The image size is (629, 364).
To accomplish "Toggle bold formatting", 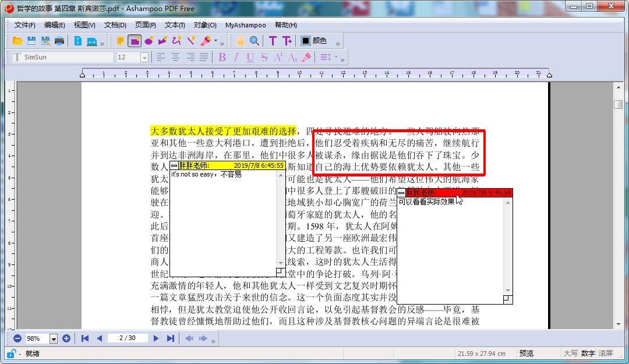I will (x=222, y=58).
